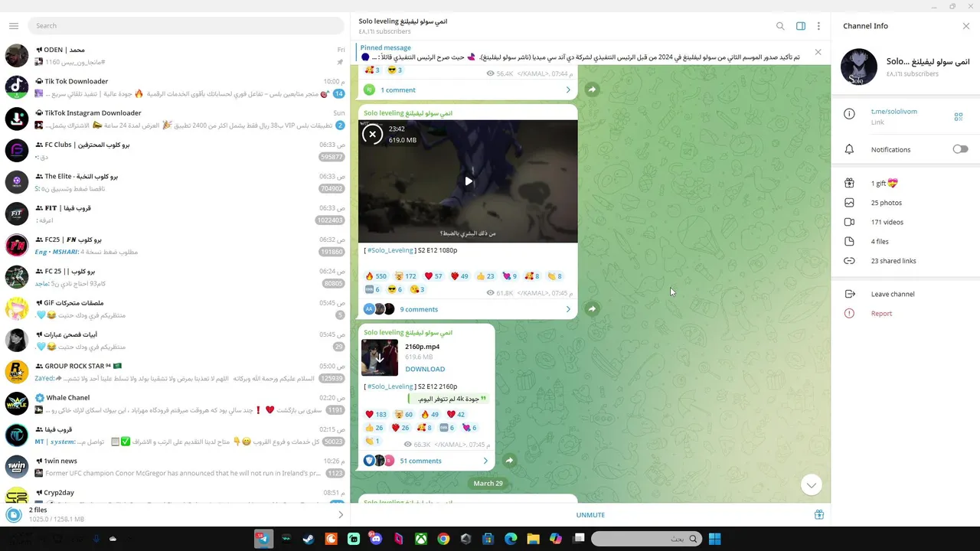980x551 pixels.
Task: Open the pinned message text
Action: pos(580,57)
